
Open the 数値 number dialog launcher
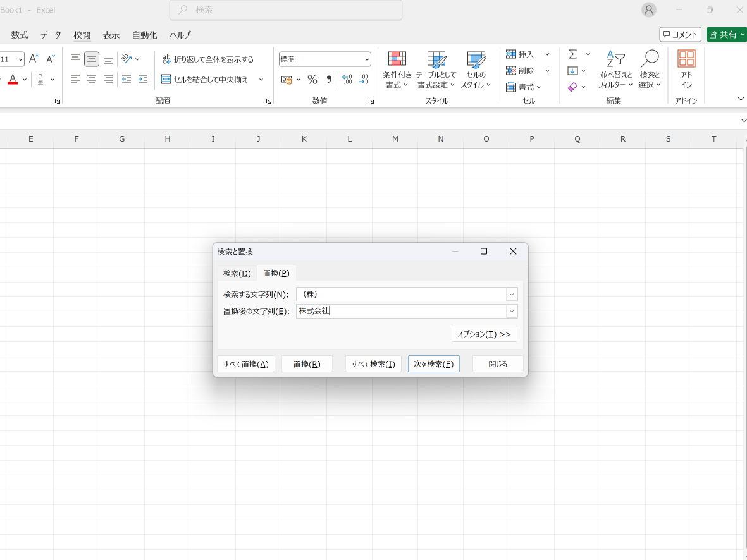click(371, 101)
